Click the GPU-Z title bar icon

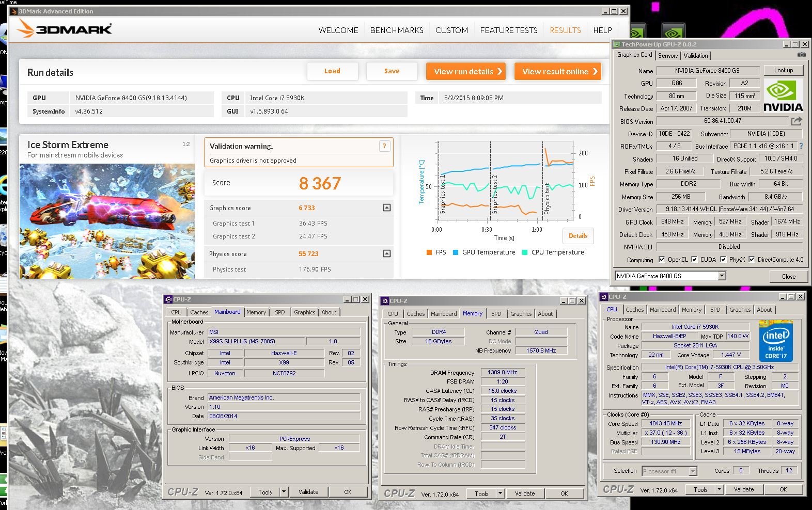[x=617, y=44]
